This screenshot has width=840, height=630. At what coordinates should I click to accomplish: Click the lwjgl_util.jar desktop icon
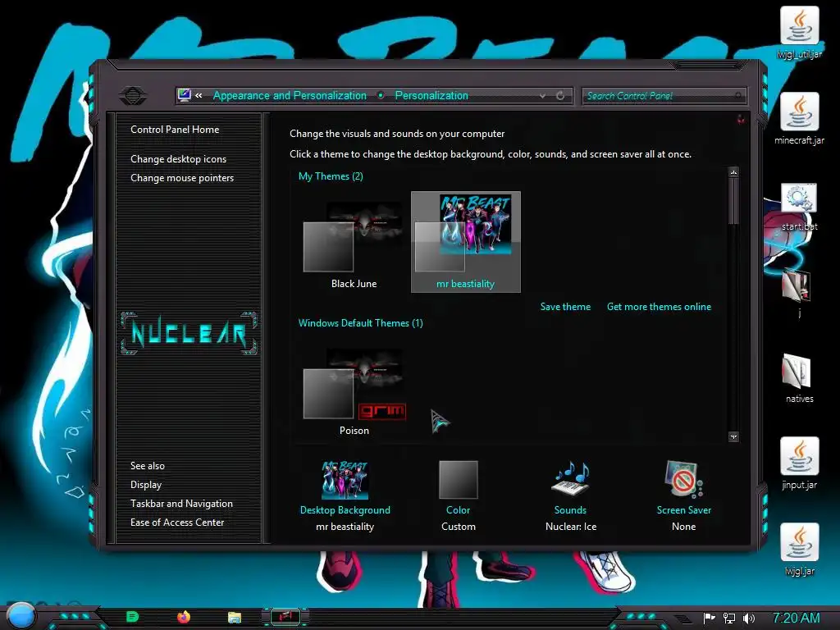coord(799,33)
